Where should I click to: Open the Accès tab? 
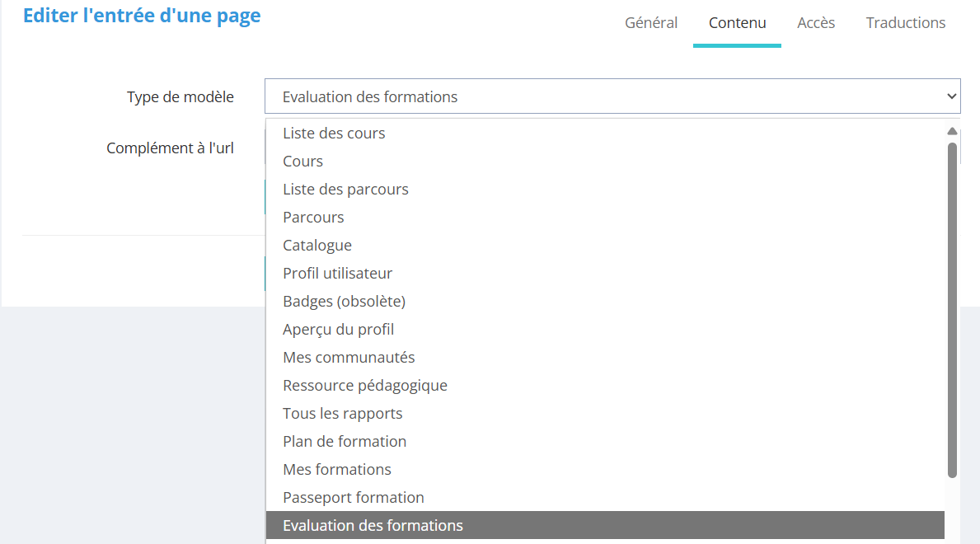point(816,23)
